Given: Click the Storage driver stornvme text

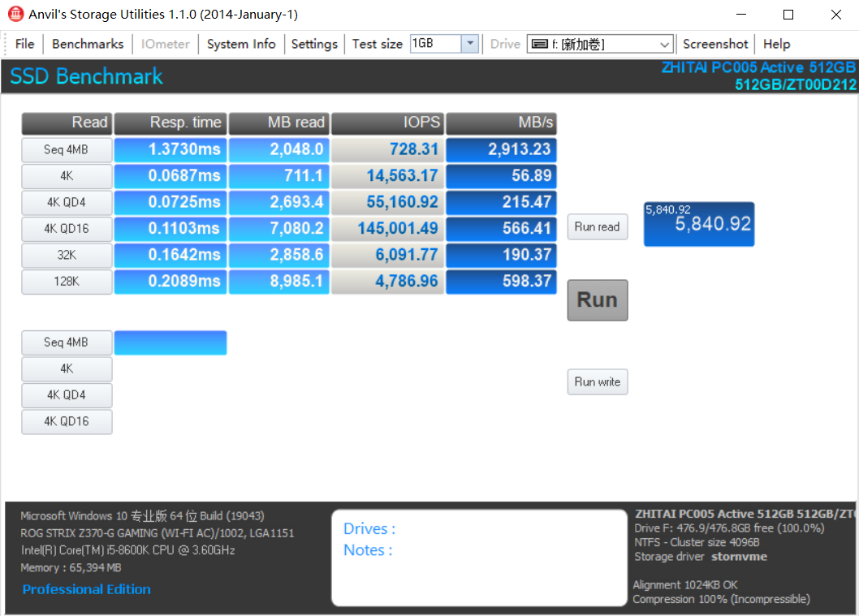Looking at the screenshot, I should [701, 557].
